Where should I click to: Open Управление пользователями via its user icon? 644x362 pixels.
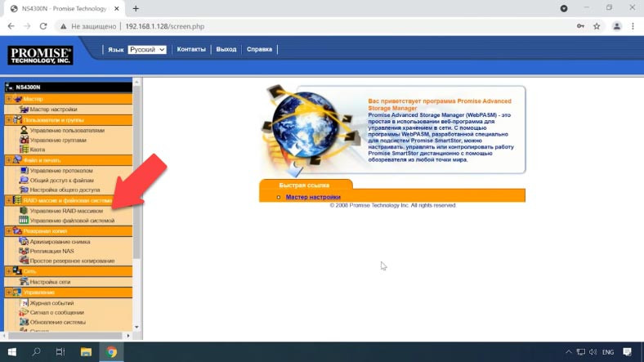pyautogui.click(x=24, y=130)
